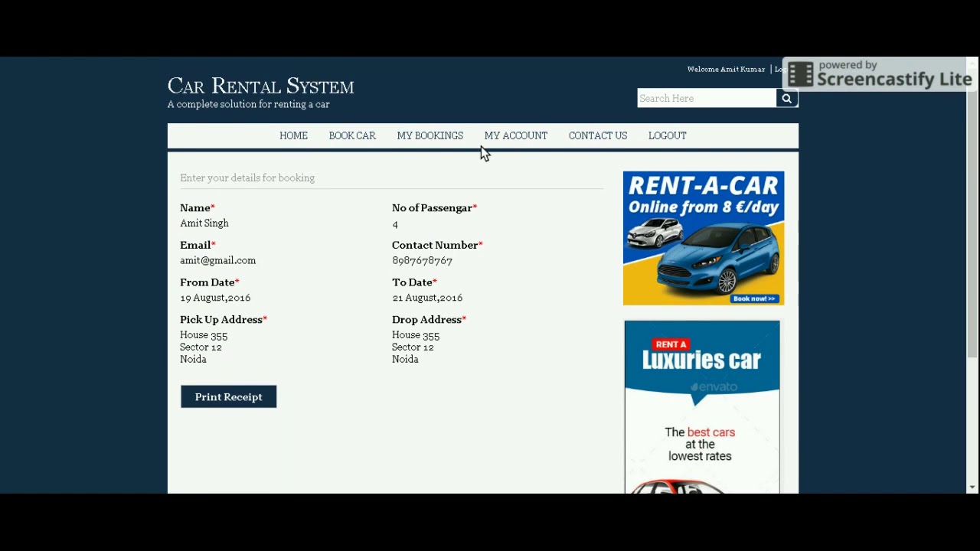The image size is (980, 551).
Task: Click the Print Receipt button
Action: tap(228, 396)
